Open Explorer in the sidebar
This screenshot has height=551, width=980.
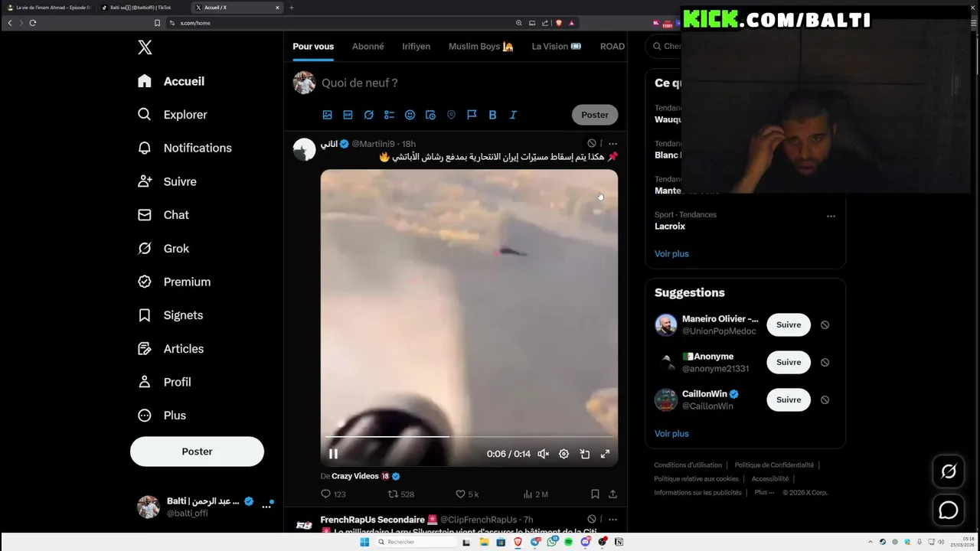172,115
